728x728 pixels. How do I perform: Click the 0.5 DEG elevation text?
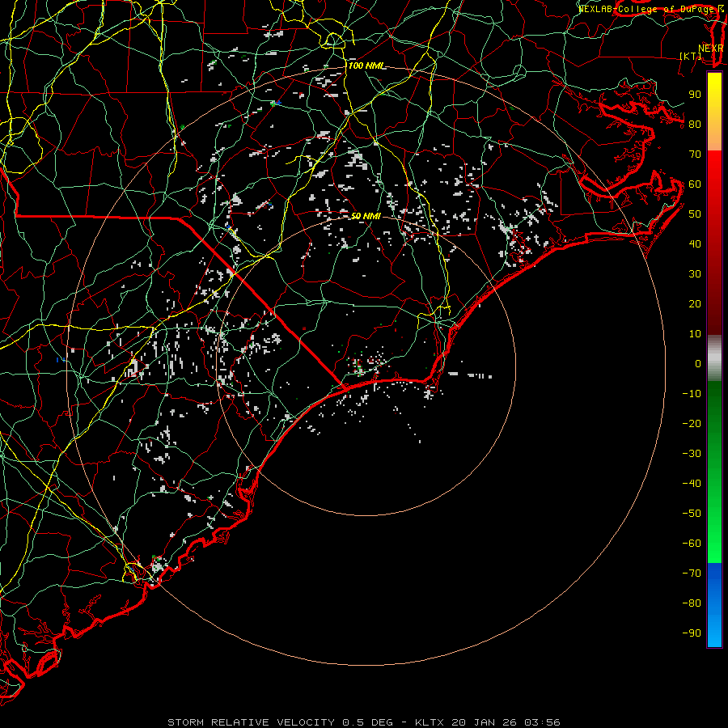coord(368,722)
